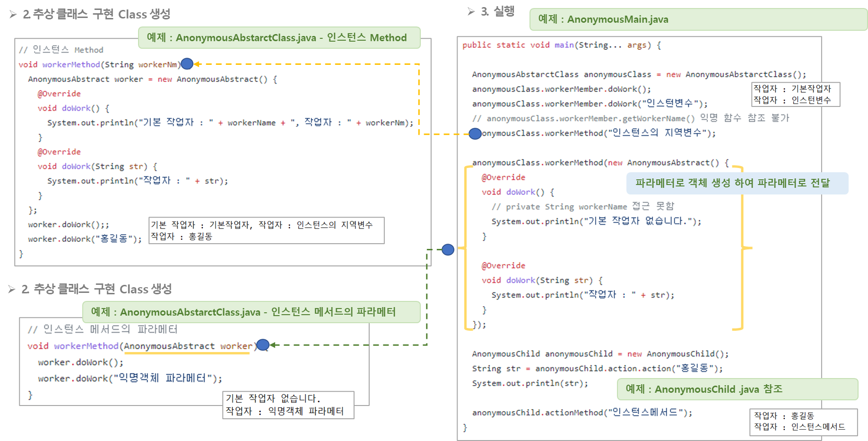The height and width of the screenshot is (441, 868).
Task: Select 'void workerMethod(AnonymousAbstract worker)' line
Action: (x=142, y=346)
